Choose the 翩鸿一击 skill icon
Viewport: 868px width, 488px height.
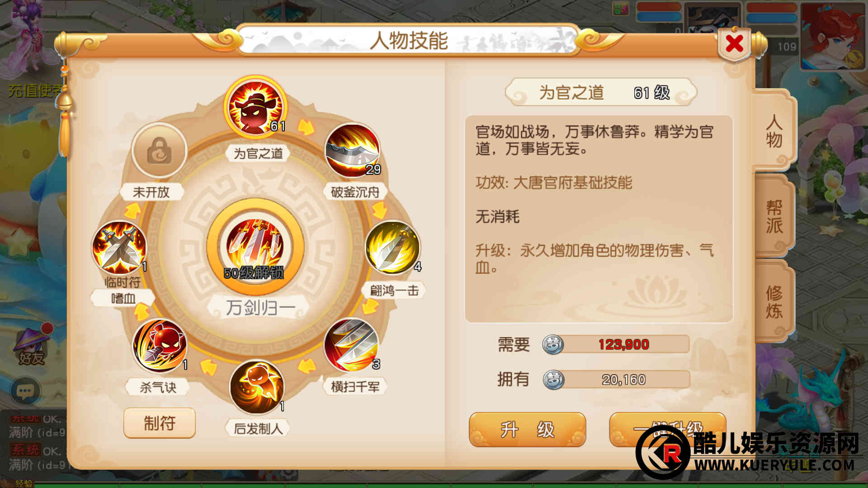click(x=392, y=248)
